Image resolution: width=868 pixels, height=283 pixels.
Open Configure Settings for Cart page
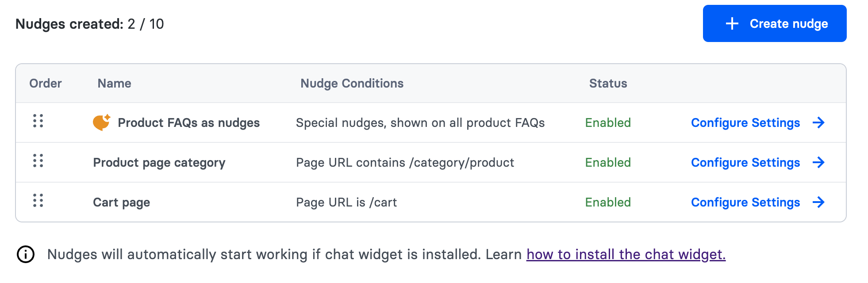745,202
